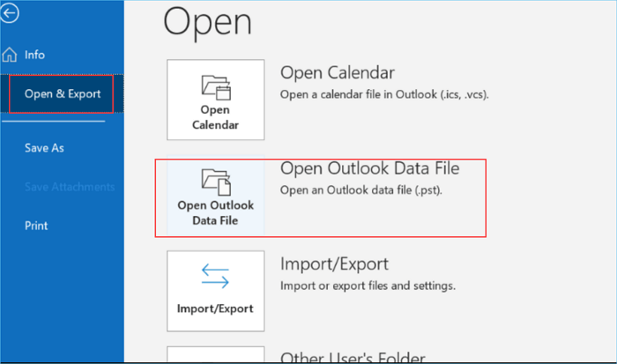Click the greyed-out Save Attachments item

click(x=69, y=187)
